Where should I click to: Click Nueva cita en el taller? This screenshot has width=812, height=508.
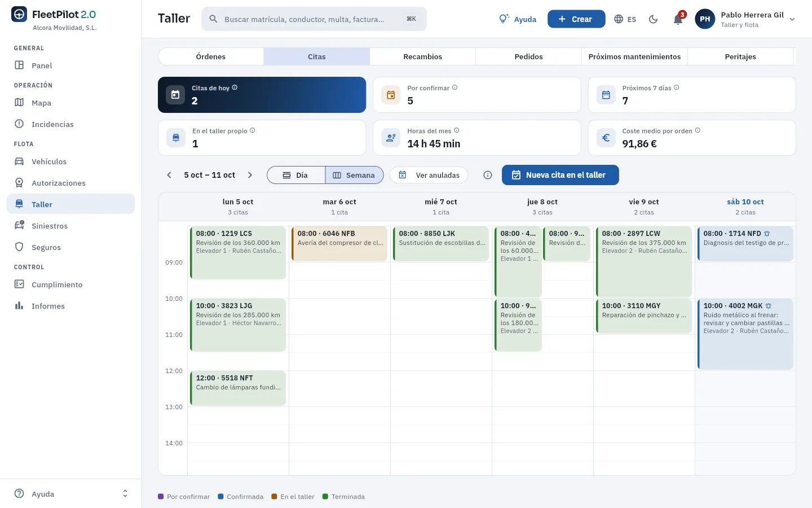coord(561,175)
